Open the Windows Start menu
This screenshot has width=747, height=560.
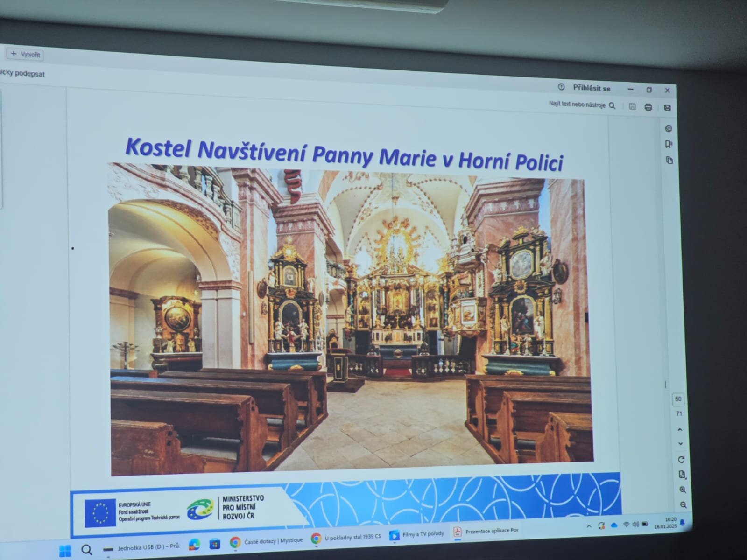(x=65, y=551)
